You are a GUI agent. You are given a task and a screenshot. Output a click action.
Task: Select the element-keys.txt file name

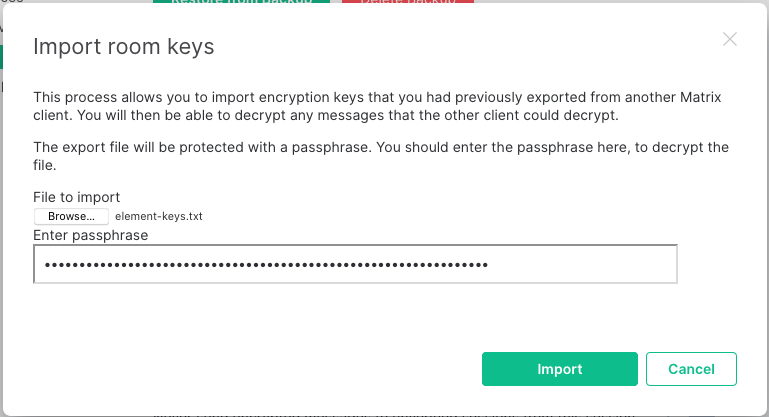tap(158, 216)
